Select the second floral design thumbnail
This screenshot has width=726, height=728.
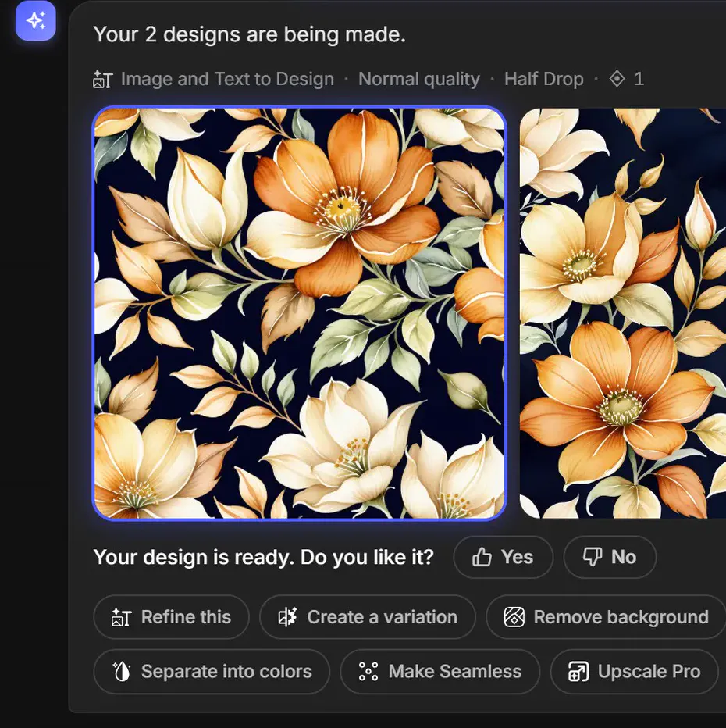[x=622, y=313]
